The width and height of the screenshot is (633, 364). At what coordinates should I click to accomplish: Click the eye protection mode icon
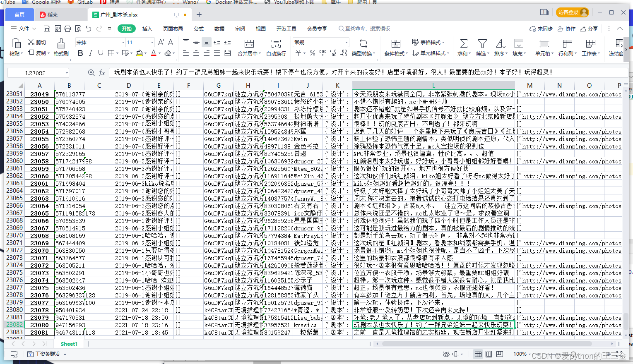coord(446,354)
